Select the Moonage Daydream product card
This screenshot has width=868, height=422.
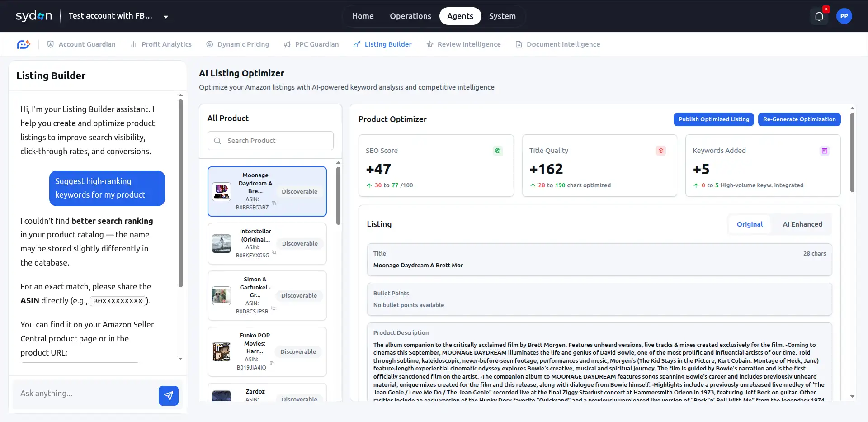click(267, 192)
